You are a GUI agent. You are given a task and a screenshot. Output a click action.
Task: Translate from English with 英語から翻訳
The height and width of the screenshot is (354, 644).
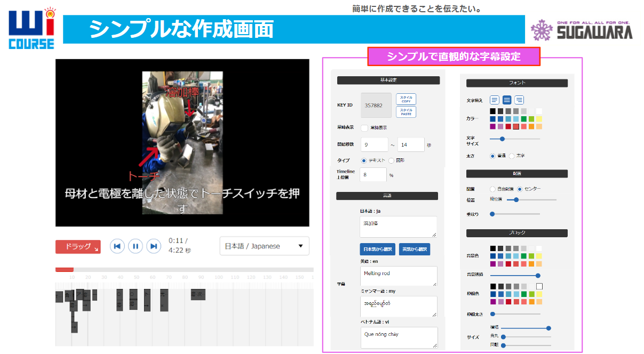click(x=415, y=249)
